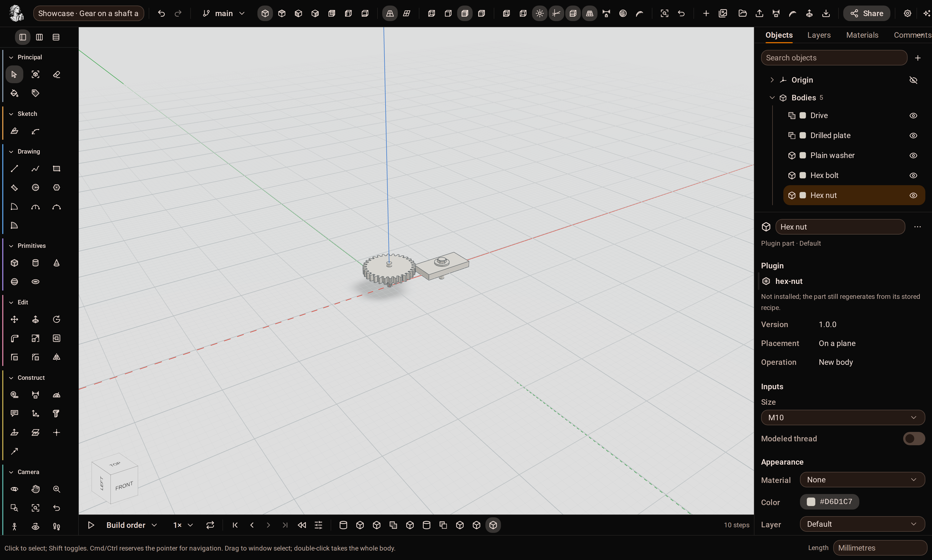This screenshot has height=560, width=932.
Task: Hide the Drive body
Action: click(913, 116)
